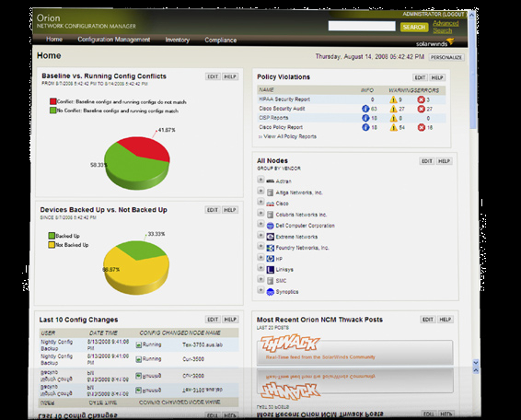Focus the search input field

362,27
